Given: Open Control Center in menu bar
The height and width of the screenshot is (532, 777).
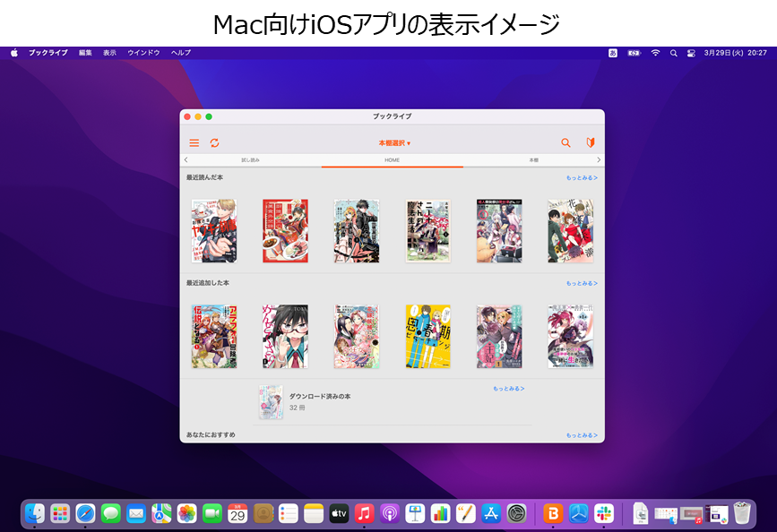Looking at the screenshot, I should (x=691, y=53).
